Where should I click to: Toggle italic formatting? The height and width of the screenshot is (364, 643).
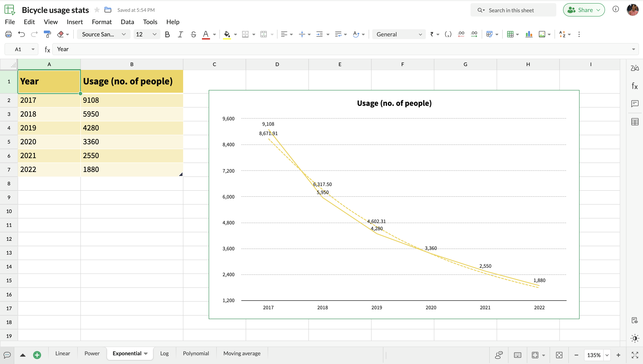(180, 34)
